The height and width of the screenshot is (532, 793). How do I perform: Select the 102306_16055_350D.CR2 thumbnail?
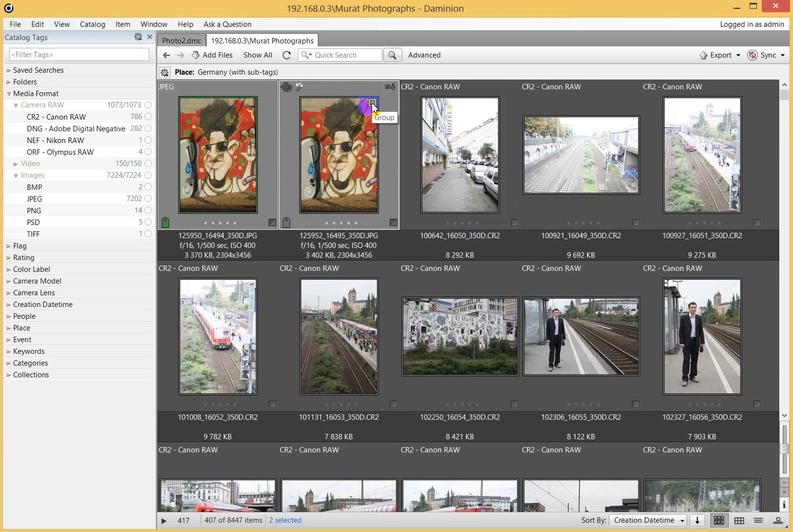coord(581,336)
